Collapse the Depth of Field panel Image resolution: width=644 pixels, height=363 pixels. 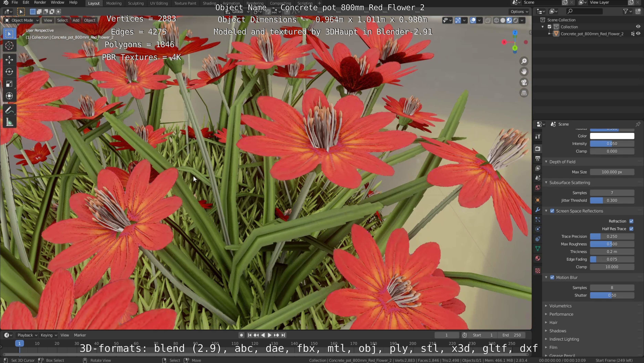pos(562,162)
